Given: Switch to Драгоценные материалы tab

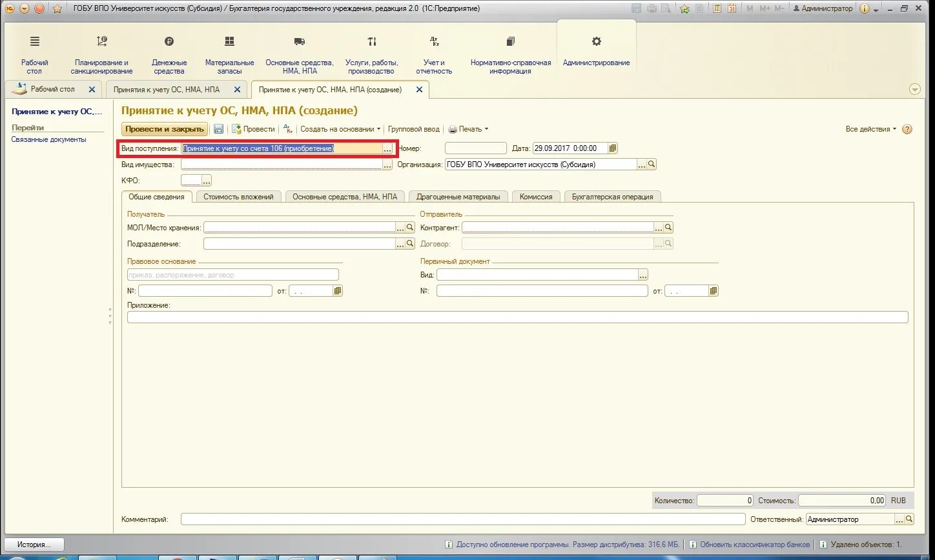Looking at the screenshot, I should click(458, 197).
